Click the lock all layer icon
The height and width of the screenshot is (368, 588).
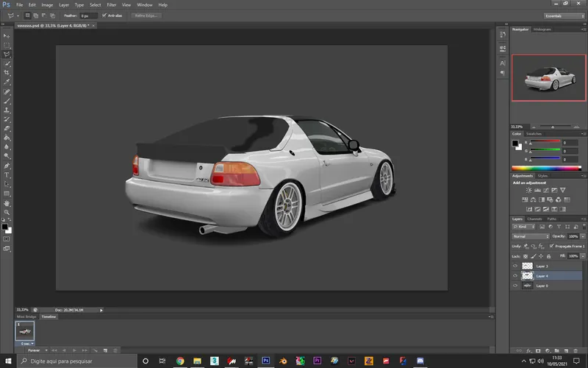point(548,256)
